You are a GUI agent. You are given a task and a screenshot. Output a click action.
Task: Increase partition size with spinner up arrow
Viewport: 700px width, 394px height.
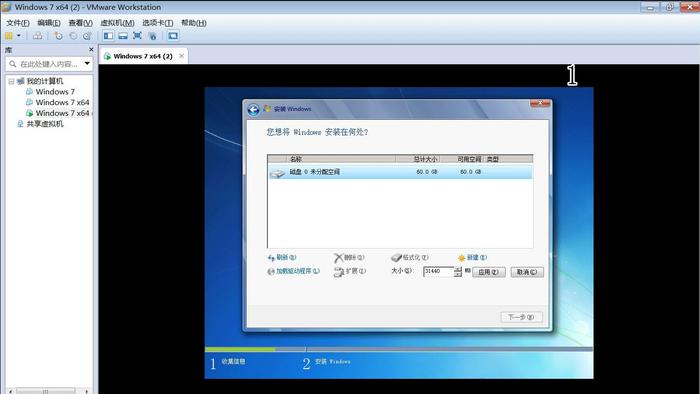click(x=458, y=269)
